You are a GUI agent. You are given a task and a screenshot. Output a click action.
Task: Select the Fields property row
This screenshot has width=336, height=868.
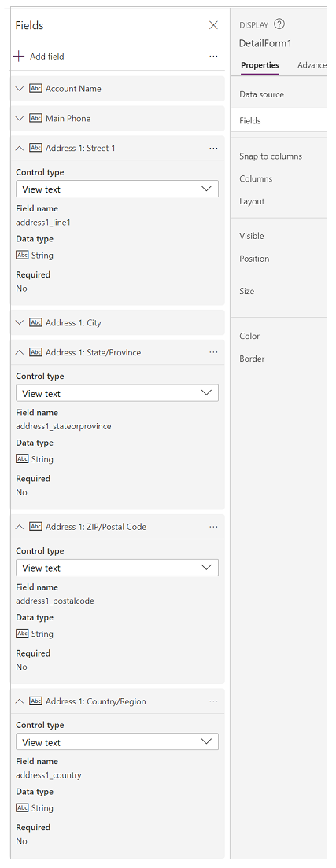(279, 120)
